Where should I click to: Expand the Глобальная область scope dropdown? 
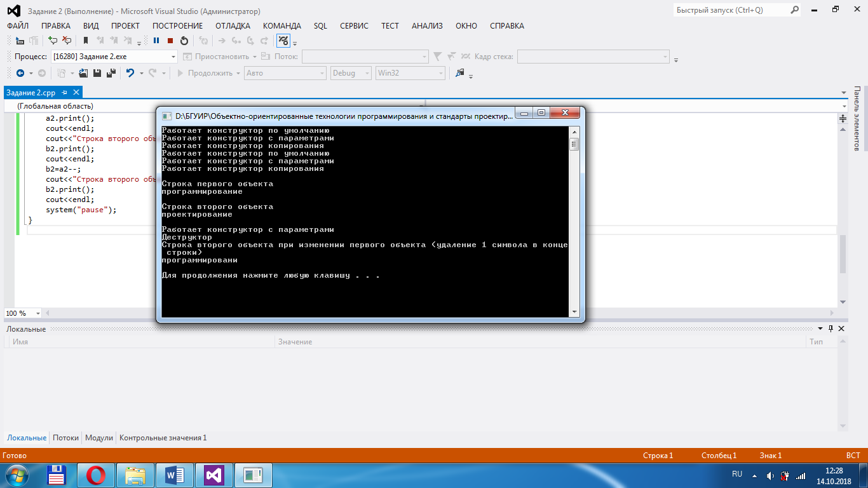(x=844, y=106)
